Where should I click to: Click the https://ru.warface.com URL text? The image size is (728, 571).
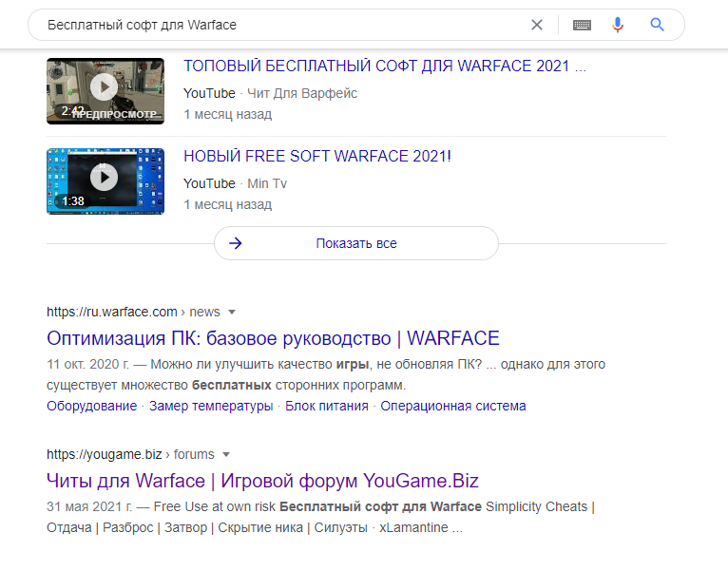tap(112, 312)
